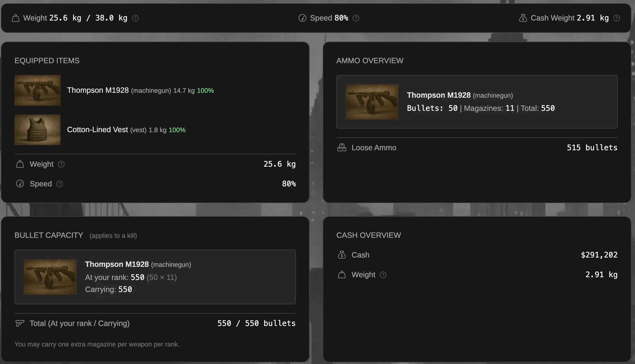Click Thompson M1928 title in Ammo Overview

click(439, 95)
